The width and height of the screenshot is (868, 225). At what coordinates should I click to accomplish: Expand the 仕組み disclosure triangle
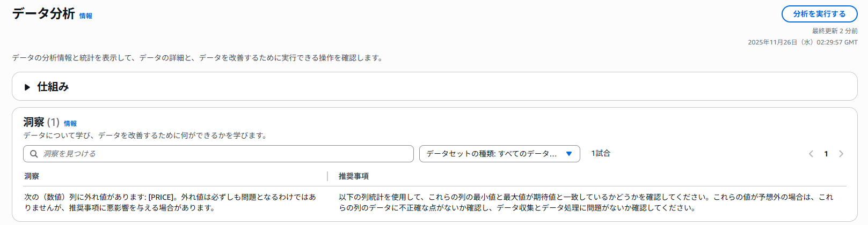click(x=27, y=87)
